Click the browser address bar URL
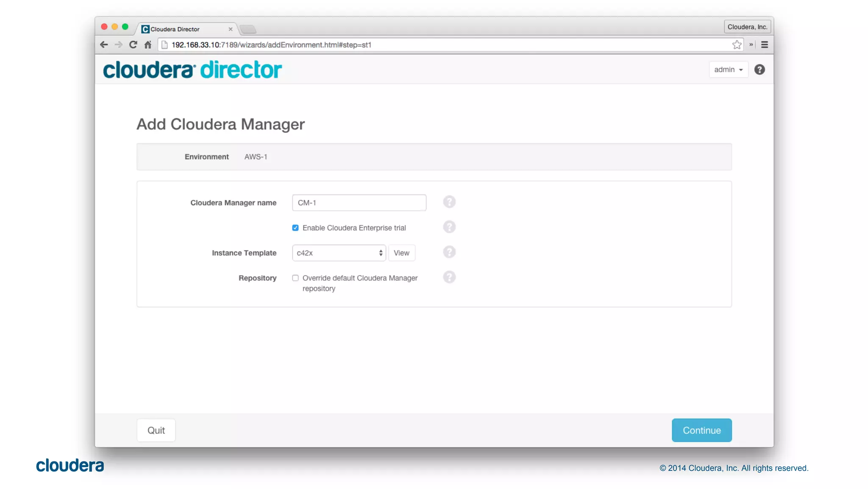This screenshot has height=489, width=868. (x=271, y=45)
